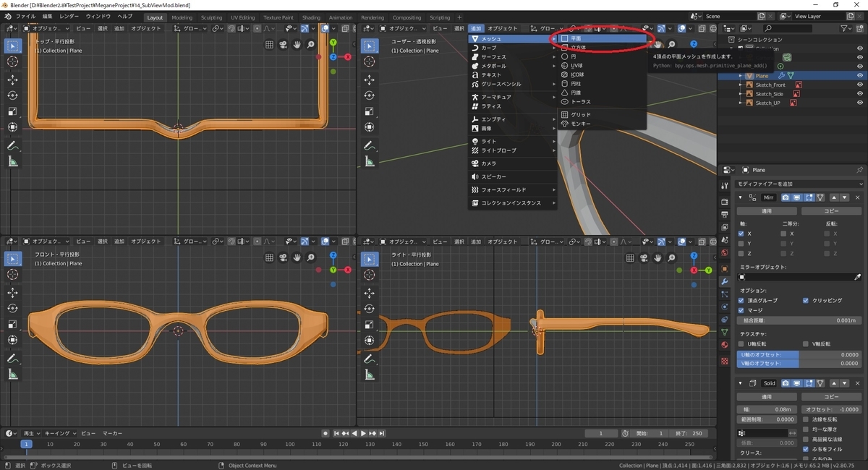Open the Texture checker properties tab

tap(725, 360)
